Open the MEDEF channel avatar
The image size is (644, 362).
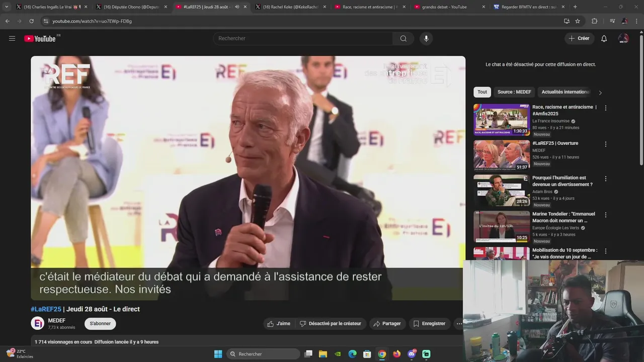coord(38,323)
